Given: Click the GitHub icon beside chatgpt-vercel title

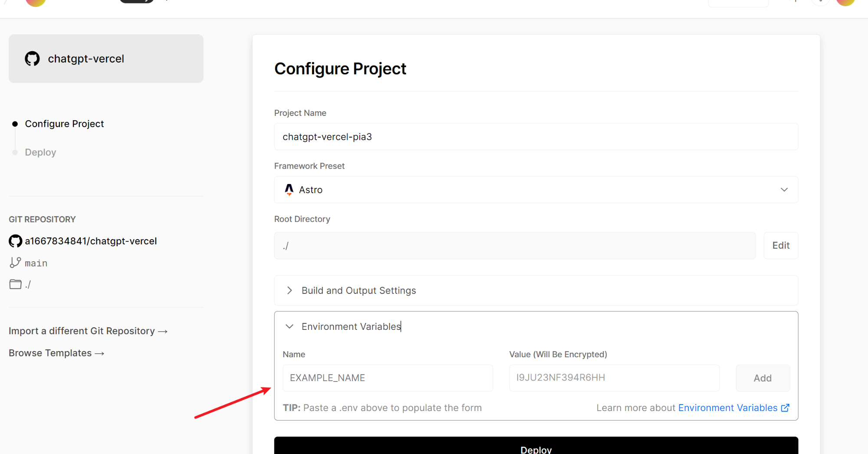Looking at the screenshot, I should pyautogui.click(x=32, y=59).
